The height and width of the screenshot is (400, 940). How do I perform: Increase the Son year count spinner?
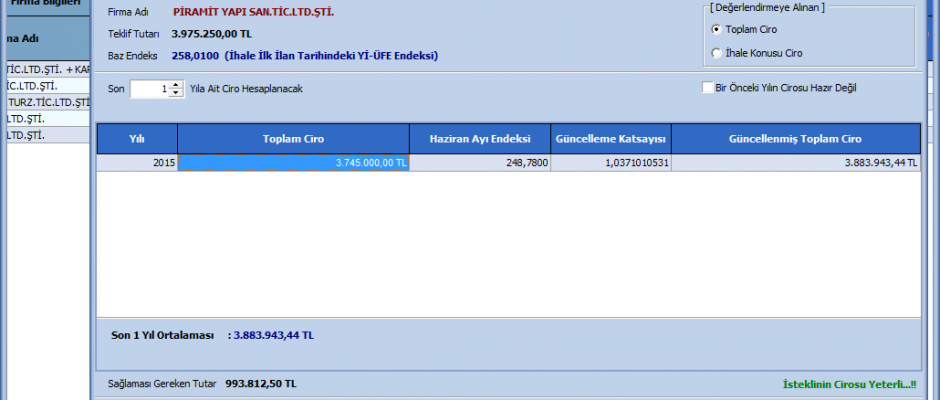177,84
